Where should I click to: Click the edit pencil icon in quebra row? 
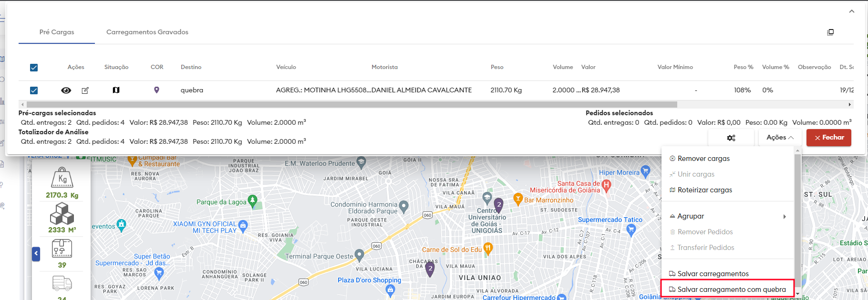(85, 90)
